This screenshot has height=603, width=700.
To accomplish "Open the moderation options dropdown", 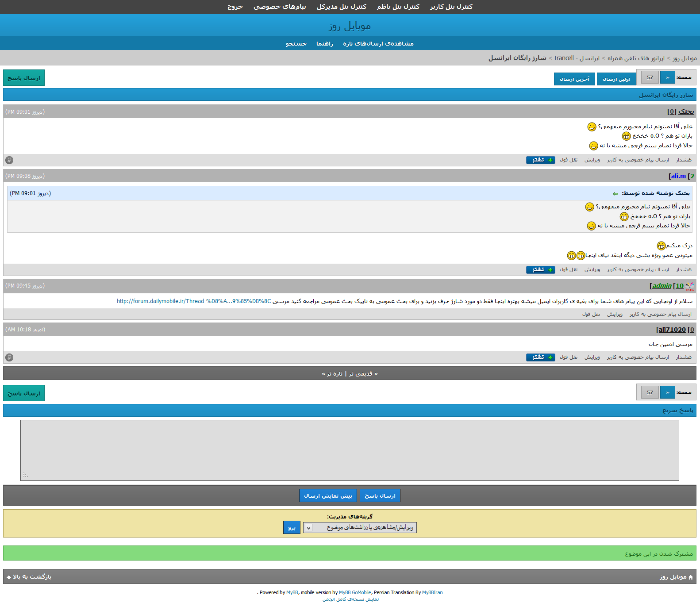I will click(x=359, y=527).
